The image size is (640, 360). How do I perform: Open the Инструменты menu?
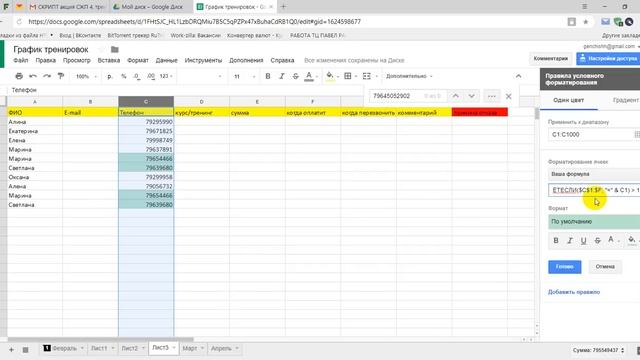tap(203, 60)
